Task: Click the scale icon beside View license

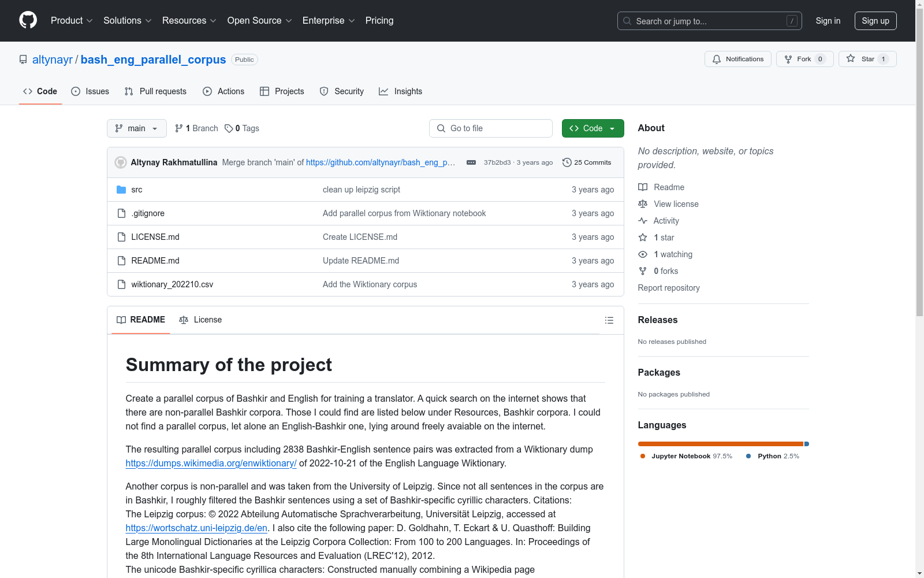Action: click(643, 204)
